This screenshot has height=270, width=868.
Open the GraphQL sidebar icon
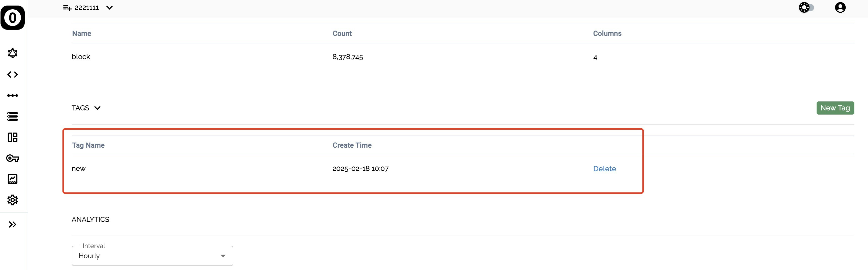12,53
